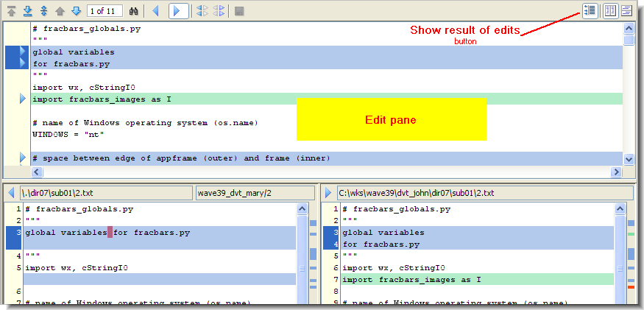
Task: Toggle side-by-side vertical layout view
Action: click(609, 10)
